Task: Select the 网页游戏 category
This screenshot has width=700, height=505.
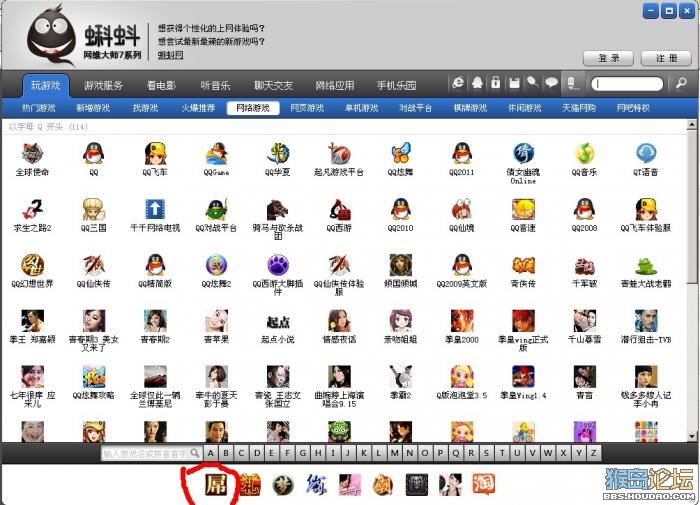Action: (x=307, y=108)
